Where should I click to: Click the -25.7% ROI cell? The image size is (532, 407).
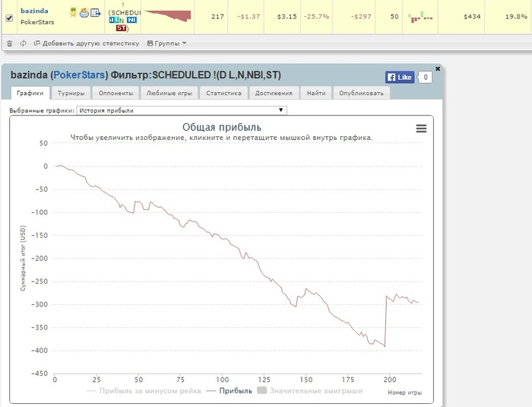click(x=316, y=17)
